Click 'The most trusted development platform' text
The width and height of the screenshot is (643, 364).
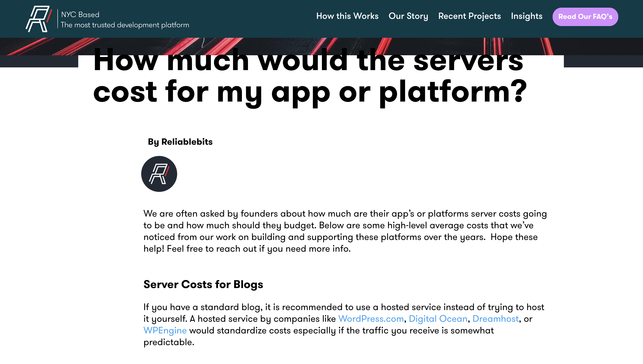pyautogui.click(x=125, y=25)
